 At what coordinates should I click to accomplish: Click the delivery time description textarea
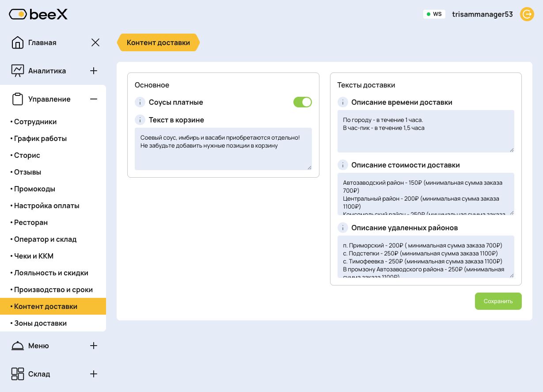pyautogui.click(x=426, y=131)
